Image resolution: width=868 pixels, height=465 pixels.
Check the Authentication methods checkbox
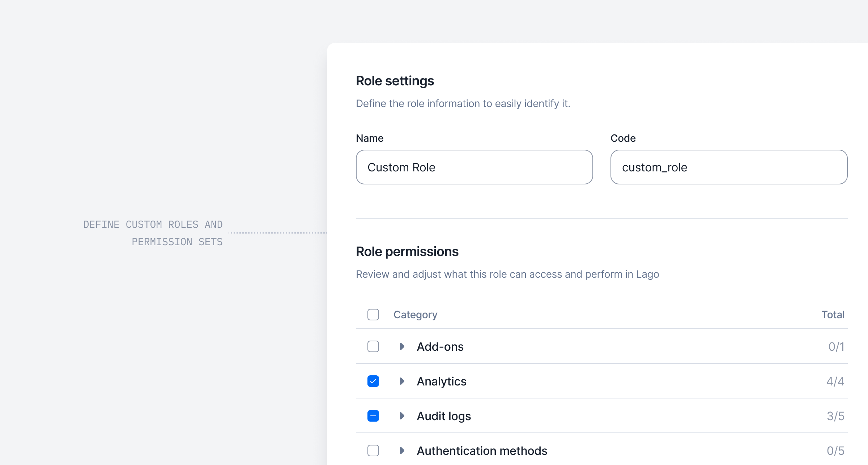click(373, 451)
